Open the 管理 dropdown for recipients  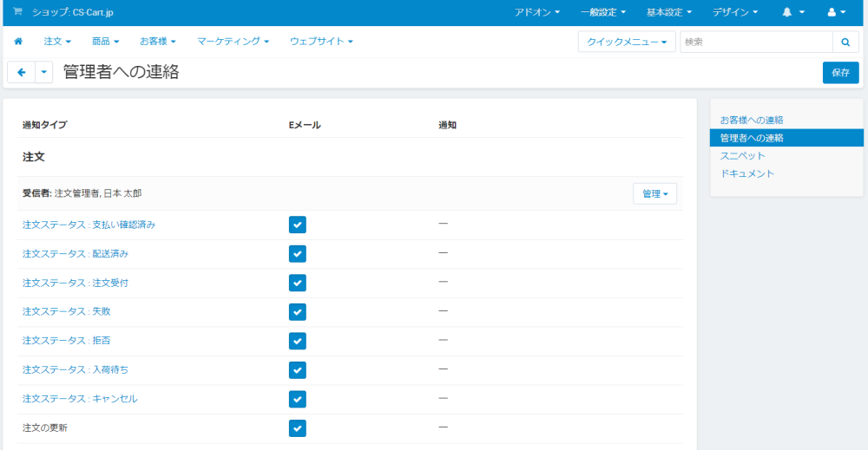654,194
